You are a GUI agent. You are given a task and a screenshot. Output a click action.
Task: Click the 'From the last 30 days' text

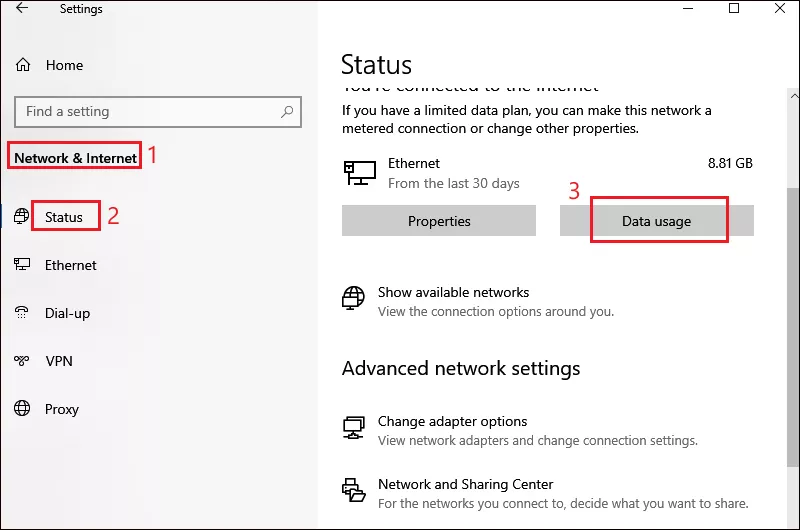tap(454, 183)
